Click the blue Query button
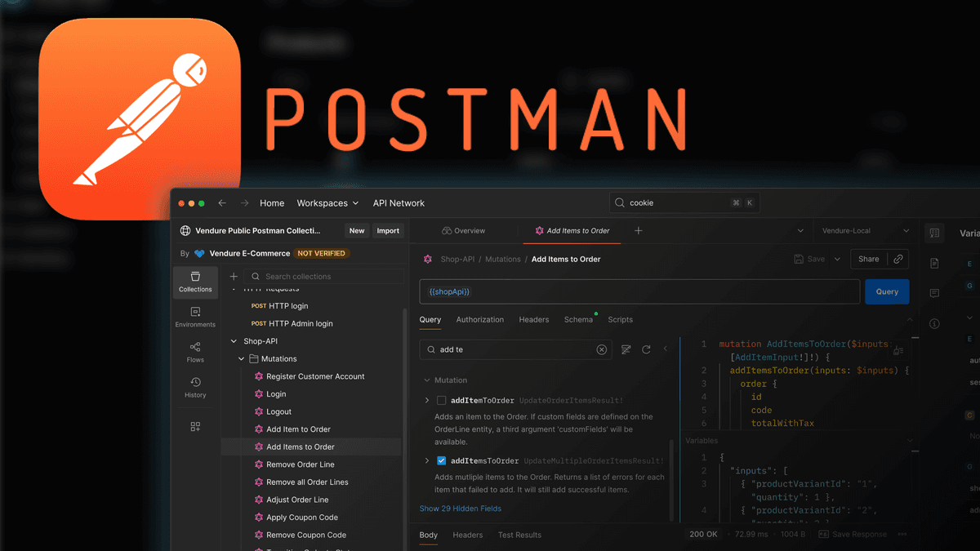980x551 pixels. point(887,291)
